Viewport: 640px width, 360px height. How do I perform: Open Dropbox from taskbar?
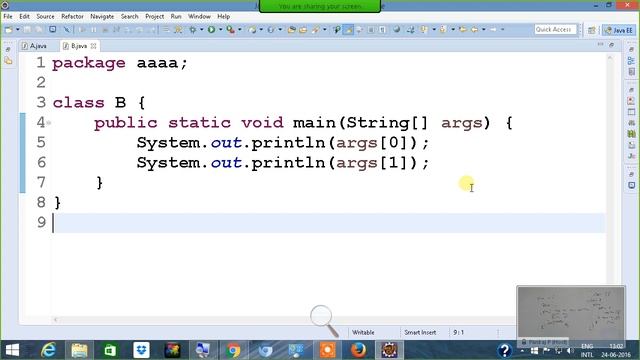pos(141,350)
